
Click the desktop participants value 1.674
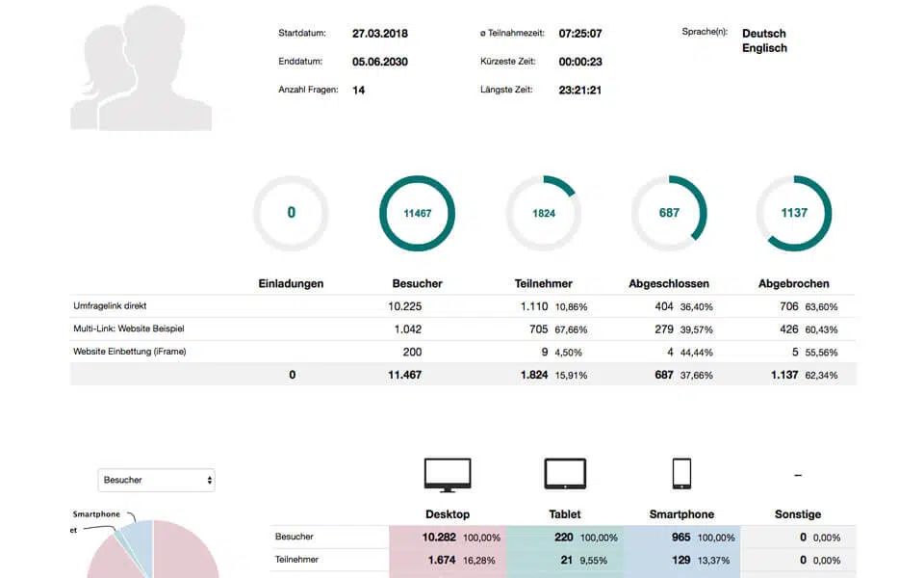point(442,561)
